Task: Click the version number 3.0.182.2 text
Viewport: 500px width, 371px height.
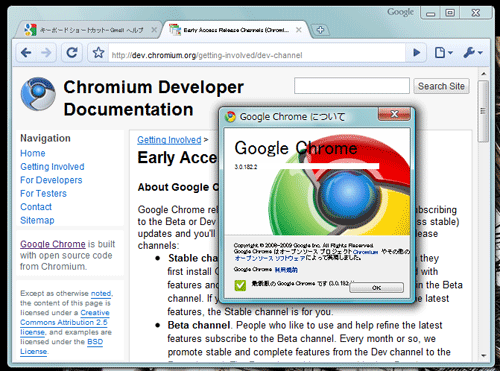Action: [x=246, y=167]
